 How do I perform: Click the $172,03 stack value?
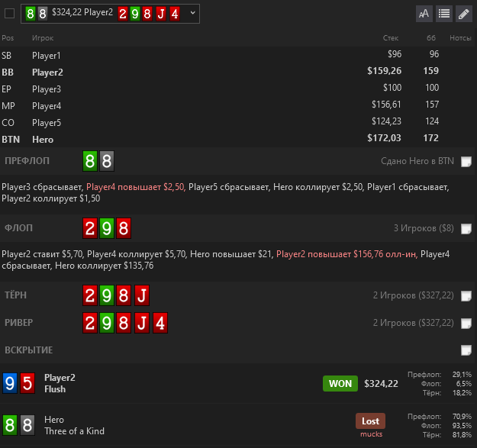click(x=384, y=138)
